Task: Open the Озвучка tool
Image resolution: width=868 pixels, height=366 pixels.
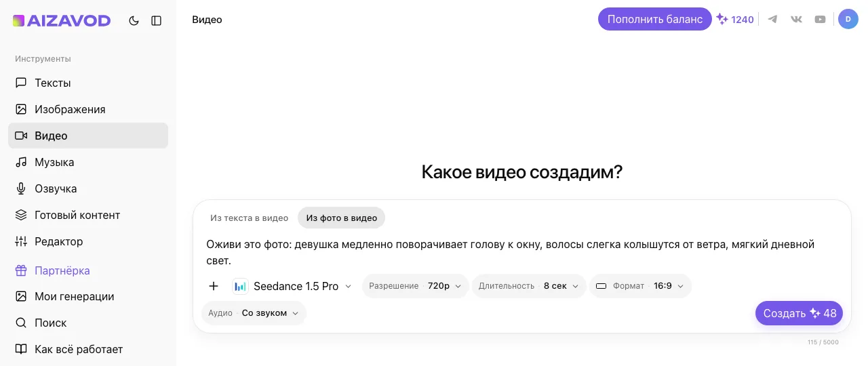Action: 88,188
